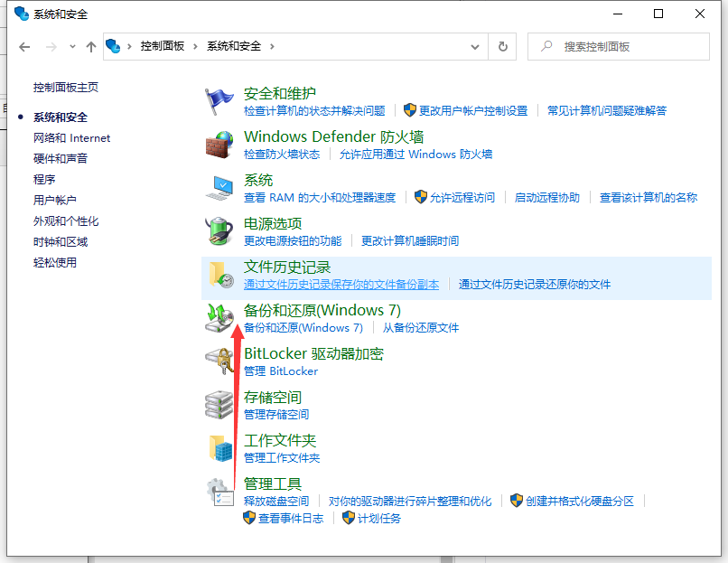Click the Administrative Tools checklist icon
Viewport: 728px width, 563px height.
[218, 491]
